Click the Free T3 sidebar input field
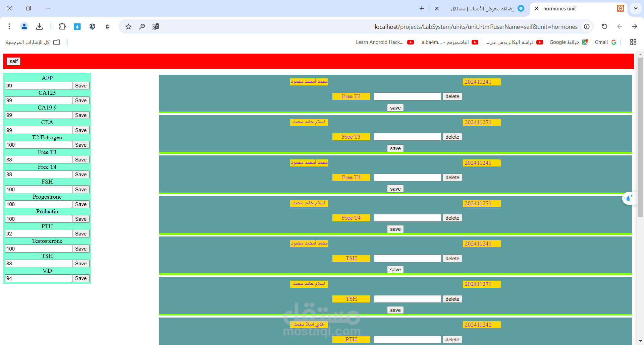644x345 pixels. click(x=39, y=160)
